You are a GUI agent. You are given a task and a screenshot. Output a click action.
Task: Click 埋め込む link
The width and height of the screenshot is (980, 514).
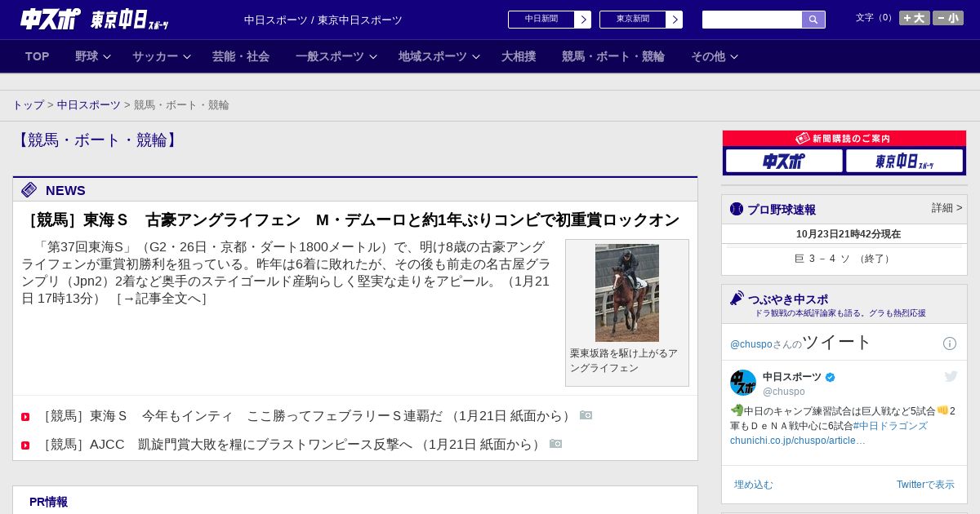[x=754, y=485]
